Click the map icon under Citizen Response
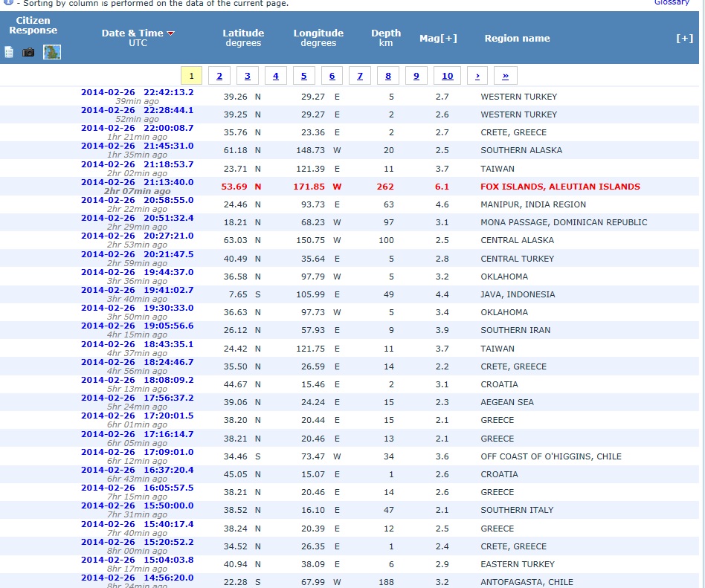 pos(52,52)
